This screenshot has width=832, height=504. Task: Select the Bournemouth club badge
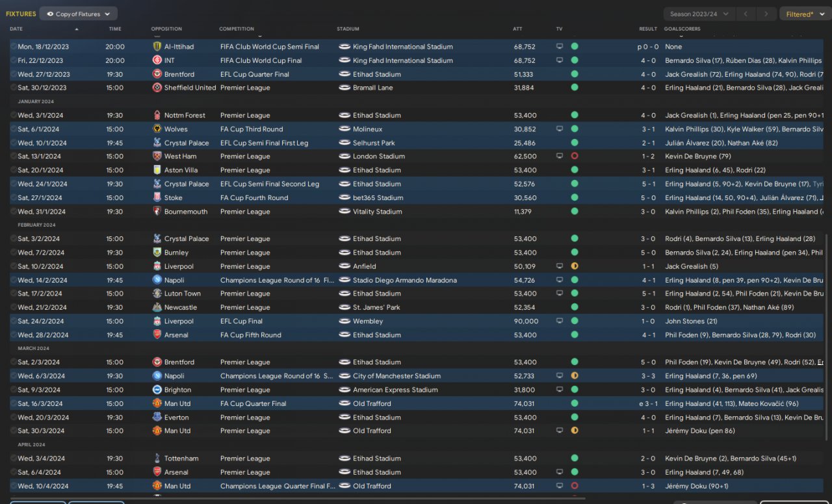coord(157,212)
